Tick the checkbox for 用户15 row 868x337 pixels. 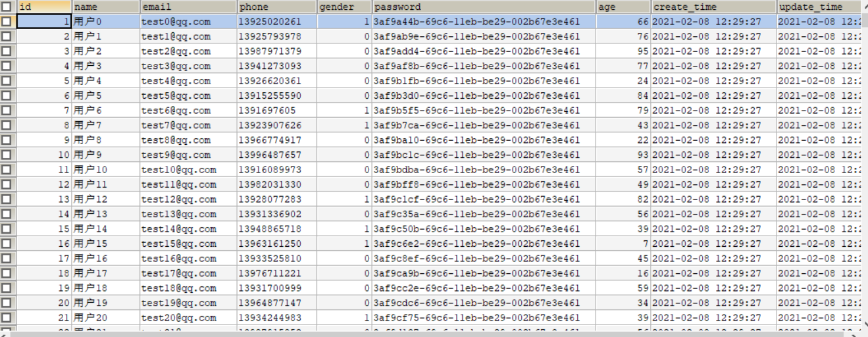tap(7, 244)
